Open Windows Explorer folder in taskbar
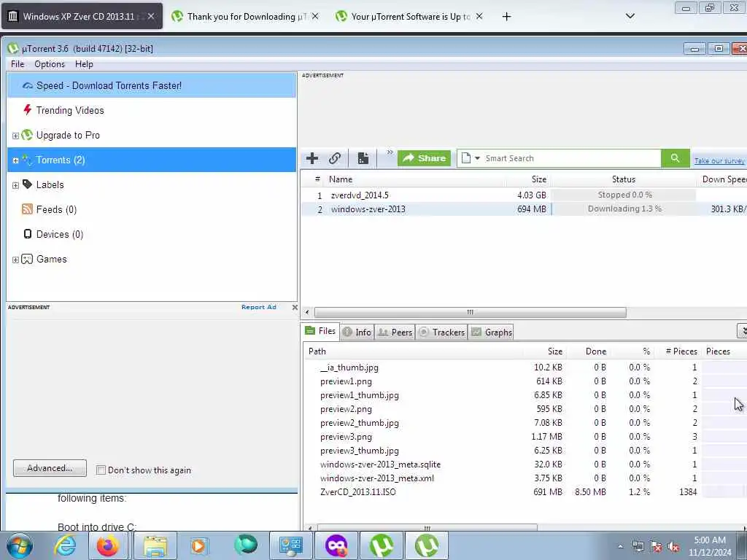This screenshot has height=560, width=747. (155, 545)
